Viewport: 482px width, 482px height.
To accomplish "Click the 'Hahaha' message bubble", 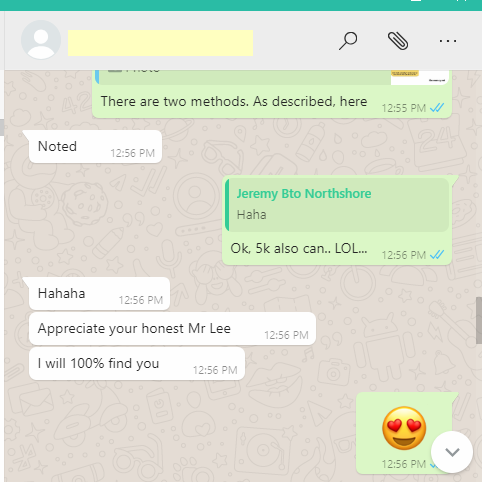I will 99,294.
